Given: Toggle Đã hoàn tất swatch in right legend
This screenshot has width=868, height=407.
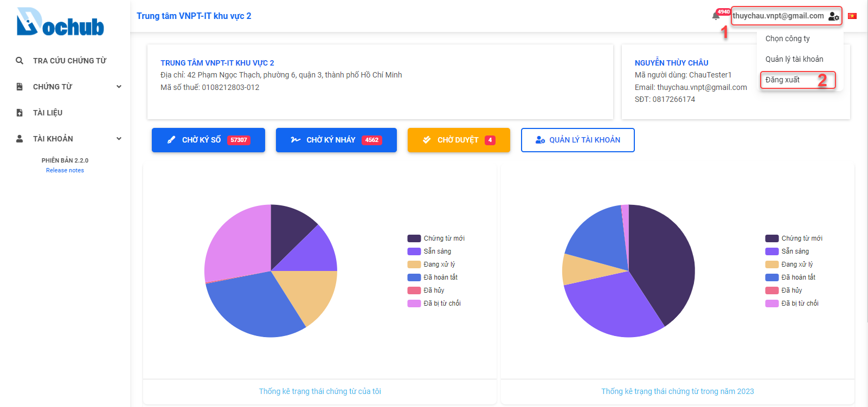Looking at the screenshot, I should [x=772, y=277].
